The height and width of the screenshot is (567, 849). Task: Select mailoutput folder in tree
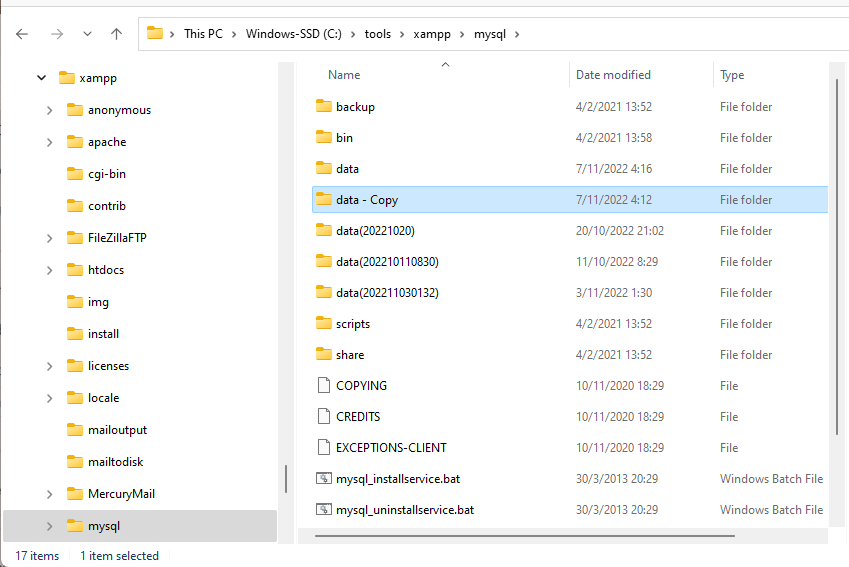point(117,430)
